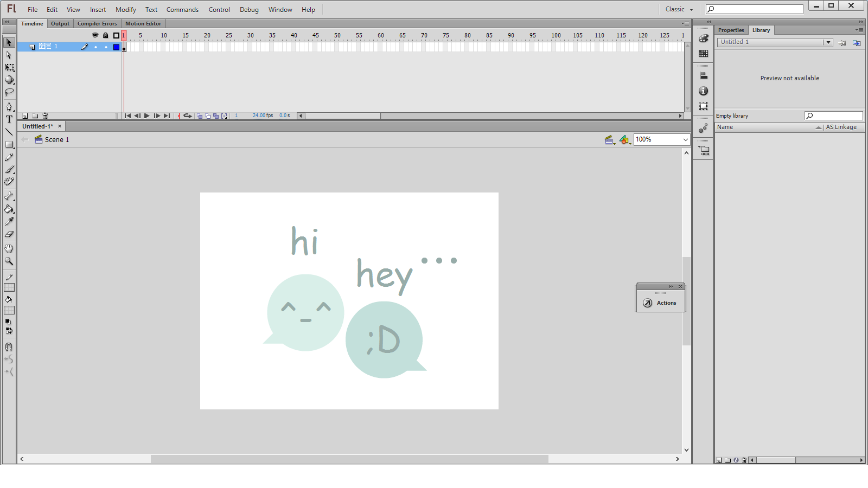Toggle Loop playback in timeline

[187, 115]
